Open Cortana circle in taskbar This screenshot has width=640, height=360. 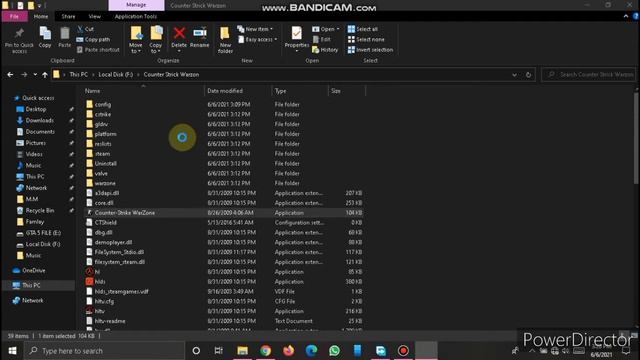click(196, 351)
